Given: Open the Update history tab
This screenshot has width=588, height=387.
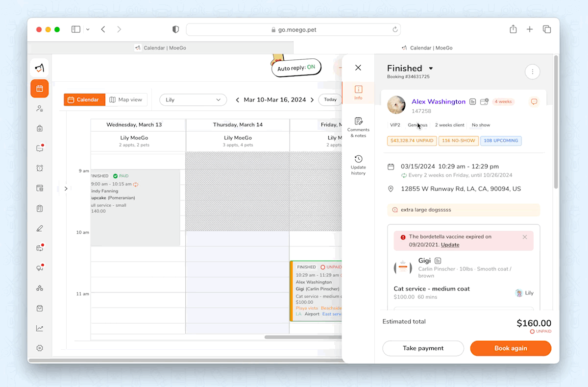Looking at the screenshot, I should point(358,165).
